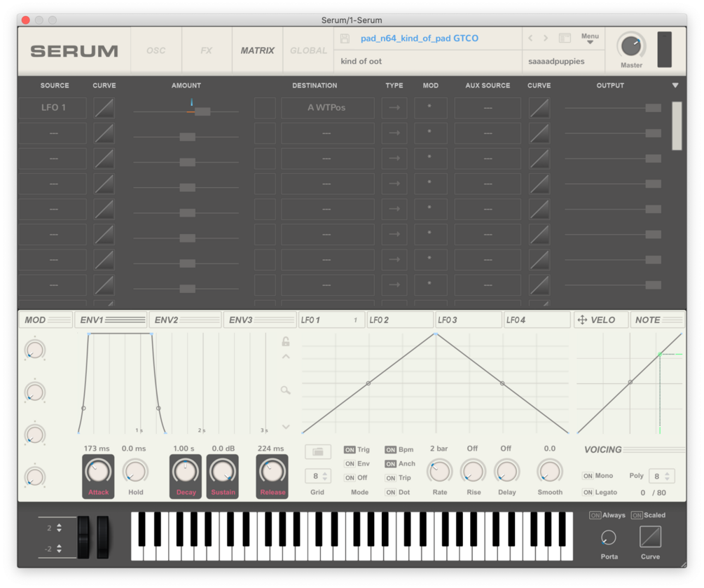Toggle LFO Env mode
This screenshot has width=704, height=588.
click(350, 463)
